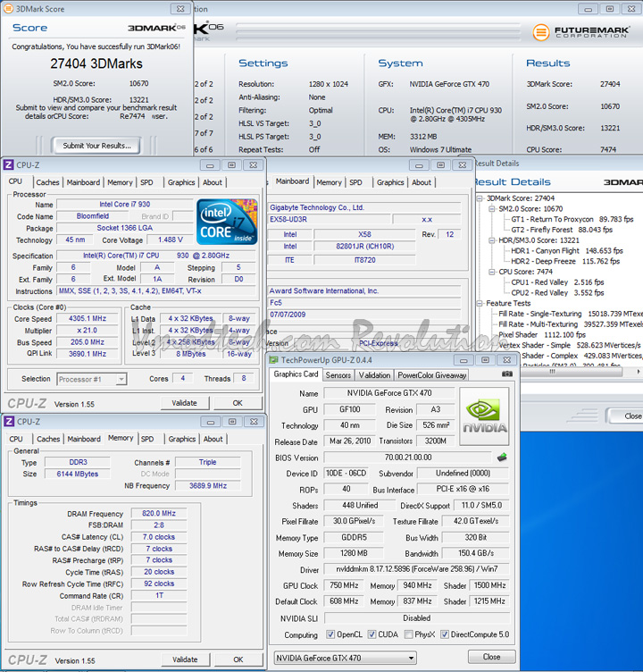The width and height of the screenshot is (643, 672).
Task: Collapse the 3DMark Score: 27404 tree node
Action: coord(480,198)
